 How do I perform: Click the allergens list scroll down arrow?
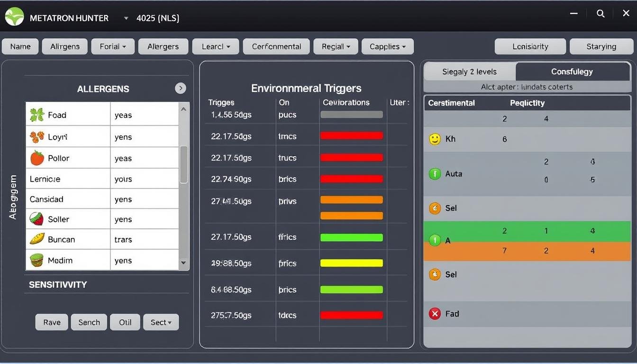pos(184,263)
